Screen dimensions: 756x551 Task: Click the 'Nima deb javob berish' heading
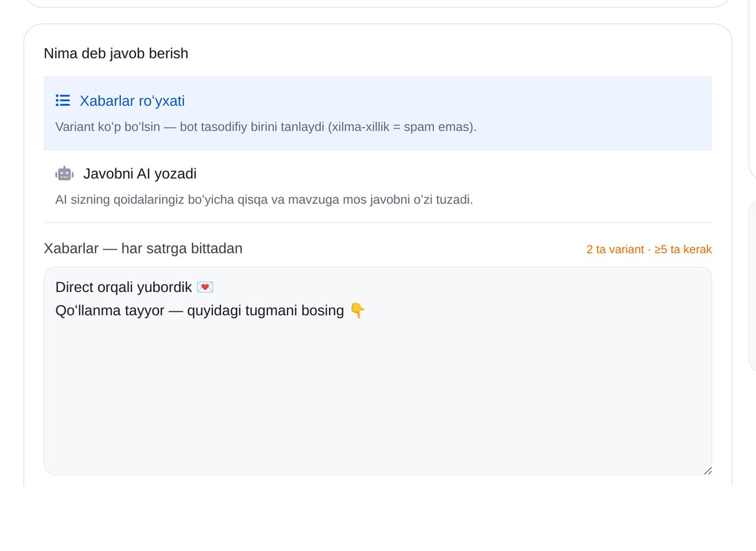click(115, 54)
